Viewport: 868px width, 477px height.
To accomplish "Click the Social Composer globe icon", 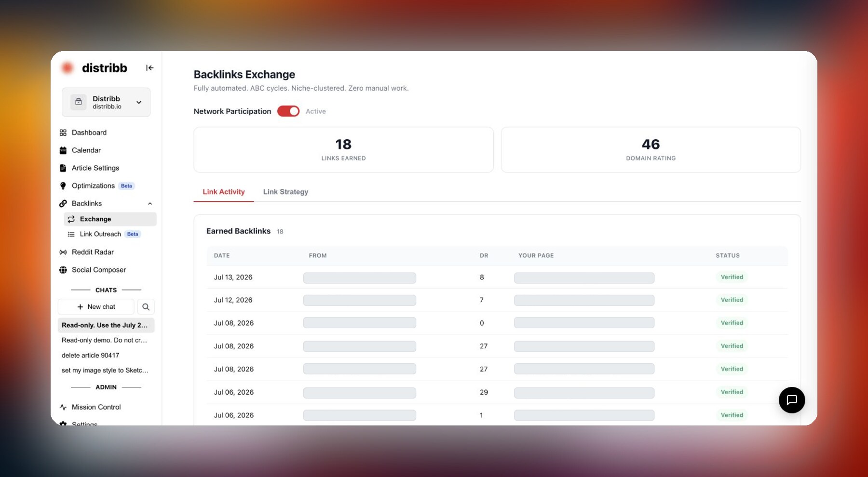I will [x=63, y=270].
